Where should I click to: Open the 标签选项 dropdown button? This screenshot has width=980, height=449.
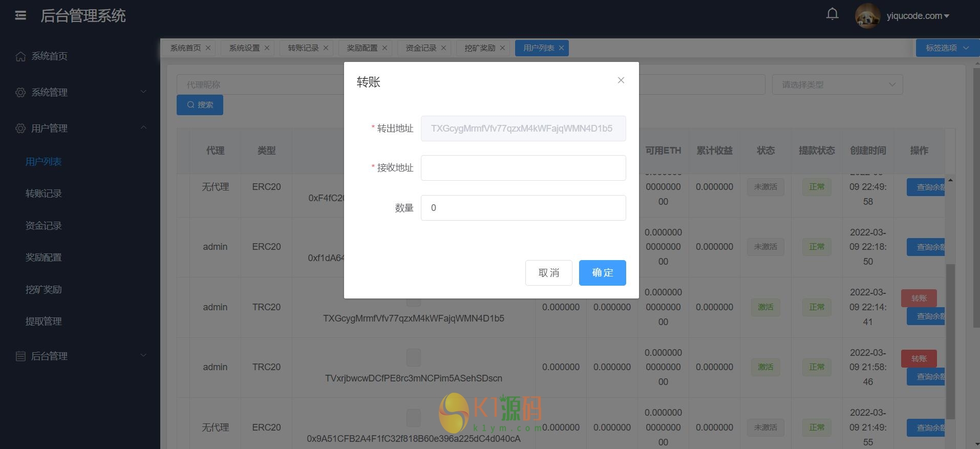click(947, 48)
